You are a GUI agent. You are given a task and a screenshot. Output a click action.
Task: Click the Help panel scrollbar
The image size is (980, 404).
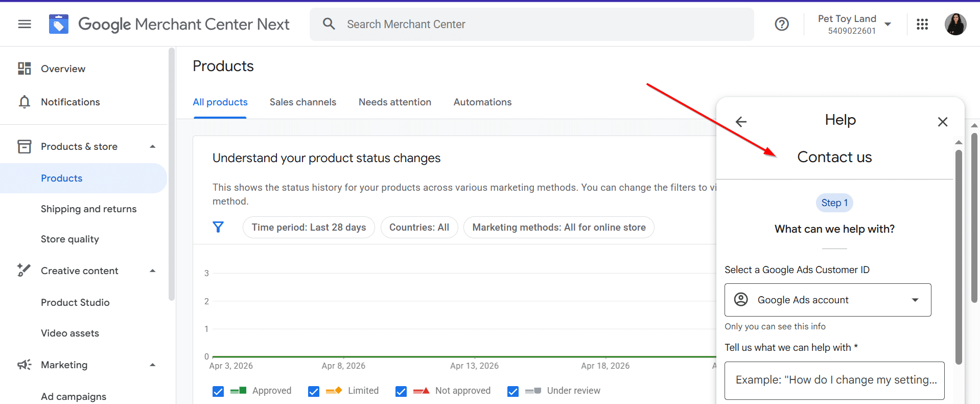coord(959,256)
